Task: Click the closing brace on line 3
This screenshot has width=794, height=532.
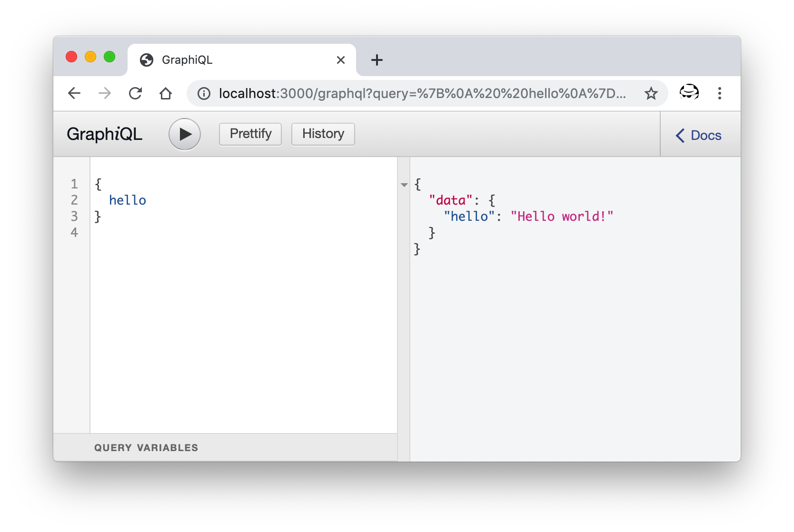Action: pyautogui.click(x=98, y=217)
